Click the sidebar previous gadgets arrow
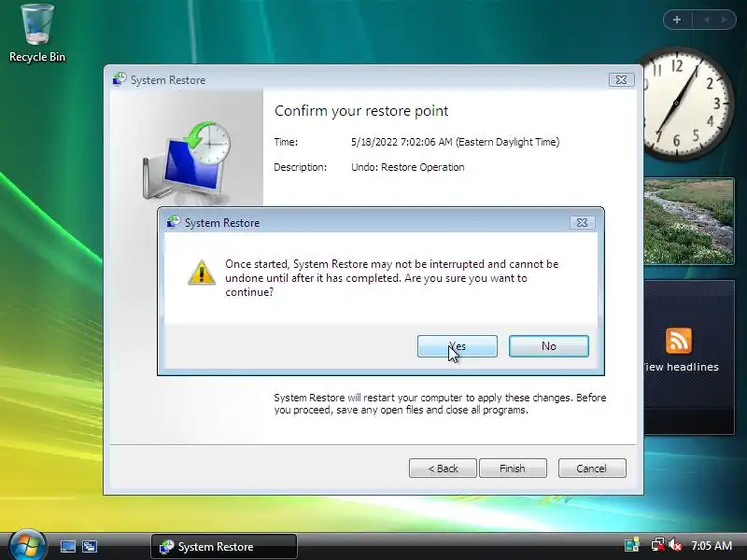Viewport: 747px width, 560px height. pyautogui.click(x=707, y=20)
